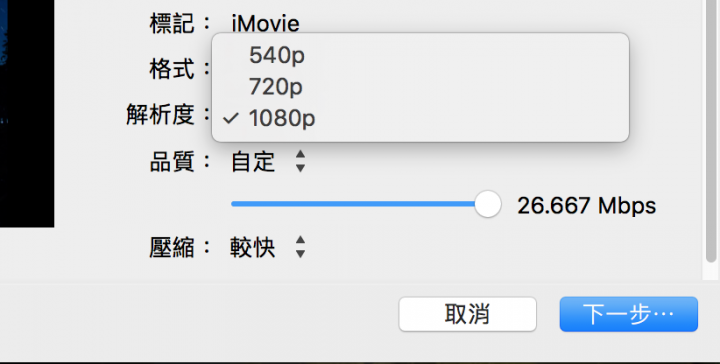Click the 26.667 Mbps bitrate readout
The height and width of the screenshot is (364, 720).
pos(587,205)
